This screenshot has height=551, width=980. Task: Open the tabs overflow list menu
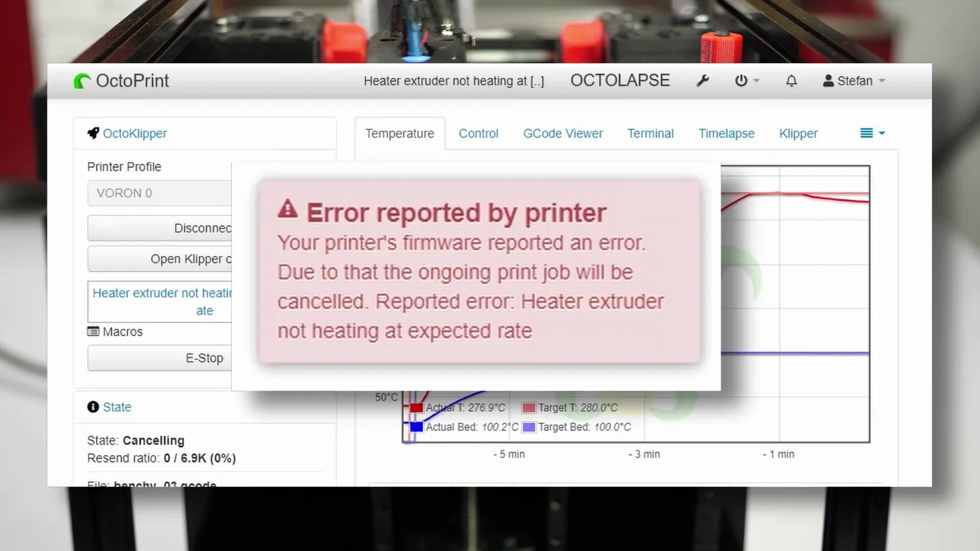[872, 133]
